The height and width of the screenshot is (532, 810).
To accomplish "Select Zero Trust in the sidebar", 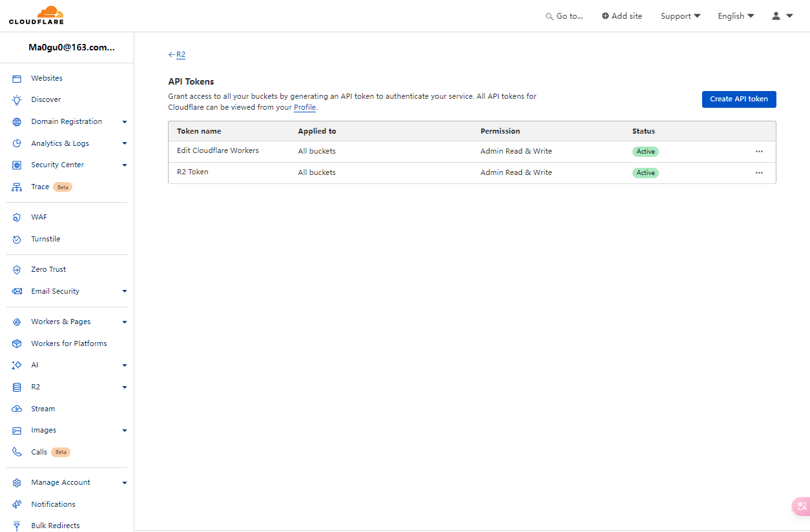I will coord(48,269).
